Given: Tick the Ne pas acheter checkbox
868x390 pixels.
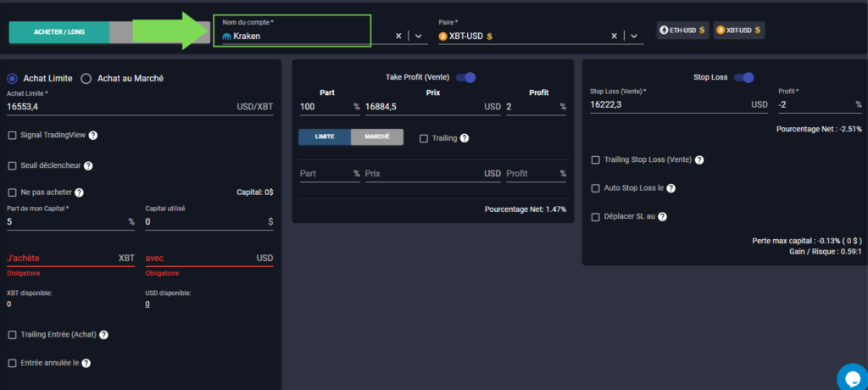Looking at the screenshot, I should pos(12,192).
